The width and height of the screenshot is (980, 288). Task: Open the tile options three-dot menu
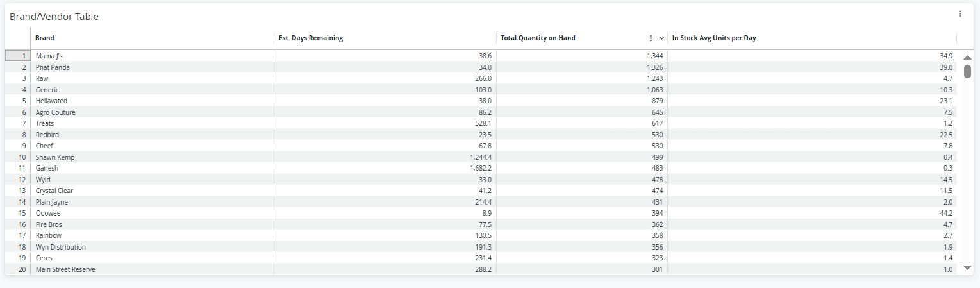tap(960, 13)
